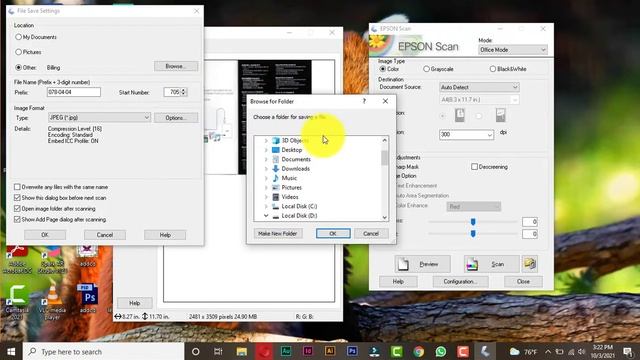This screenshot has width=640, height=360.
Task: Expand the Downloads folder tree node
Action: point(266,169)
